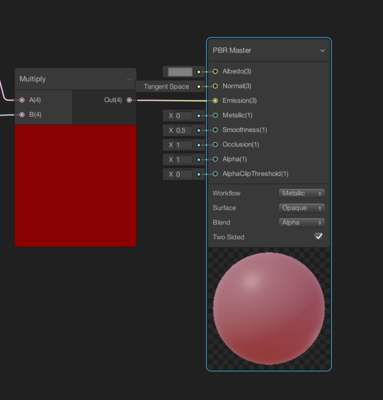Collapse the PBR Master node chevron
383x400 pixels.
322,51
